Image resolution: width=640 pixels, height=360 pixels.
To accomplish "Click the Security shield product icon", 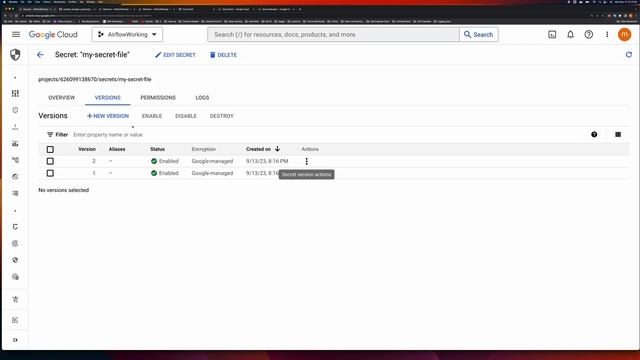I will click(15, 55).
